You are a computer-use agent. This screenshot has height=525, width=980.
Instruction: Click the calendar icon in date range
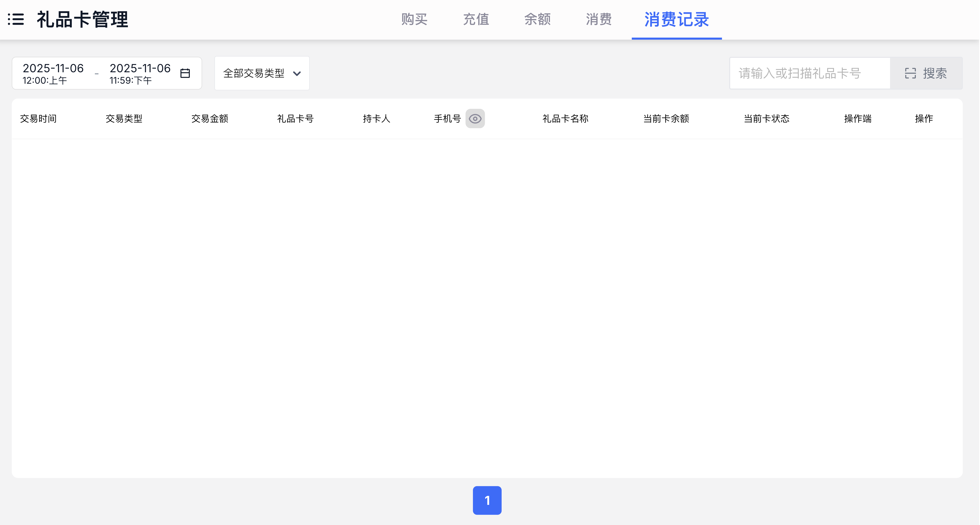(185, 73)
